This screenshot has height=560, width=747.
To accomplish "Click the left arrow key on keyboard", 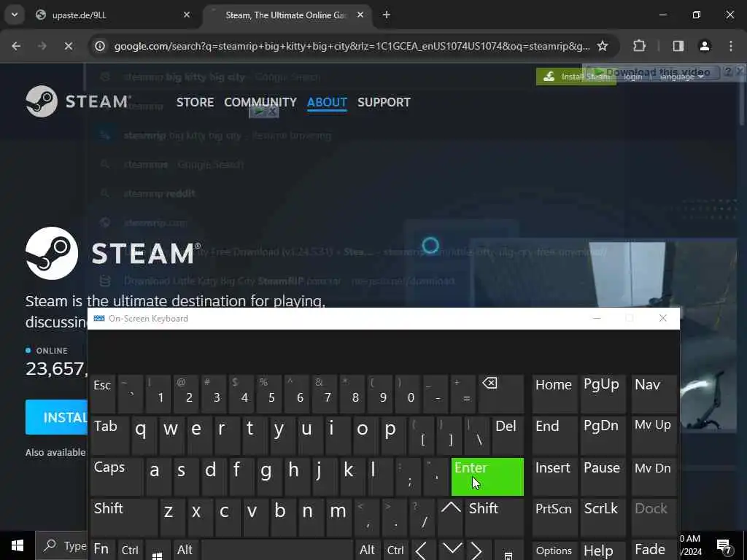I will (x=422, y=551).
